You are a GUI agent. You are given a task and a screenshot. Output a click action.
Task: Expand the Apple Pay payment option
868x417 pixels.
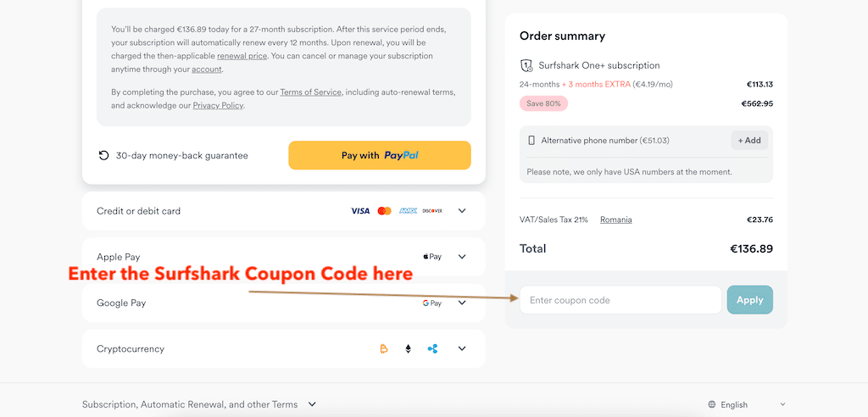point(462,257)
